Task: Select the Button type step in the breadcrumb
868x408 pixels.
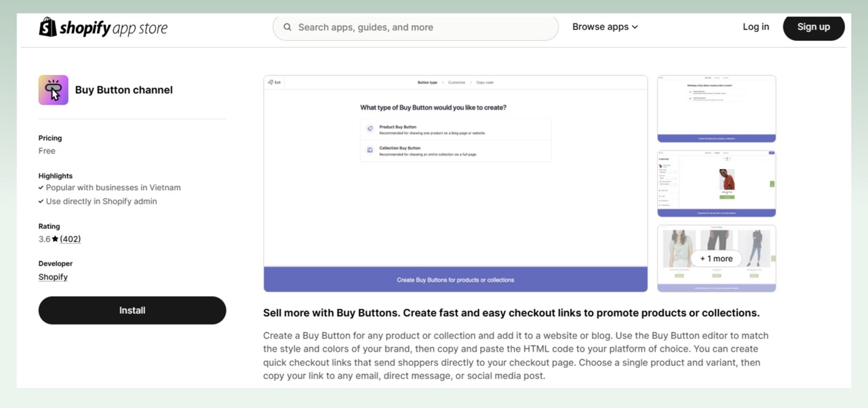Action: tap(427, 82)
